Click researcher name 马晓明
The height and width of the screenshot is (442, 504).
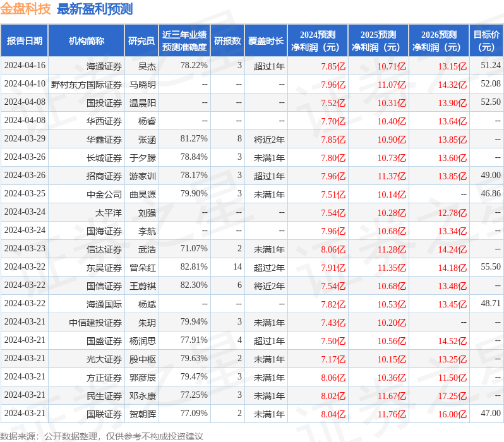(x=143, y=85)
